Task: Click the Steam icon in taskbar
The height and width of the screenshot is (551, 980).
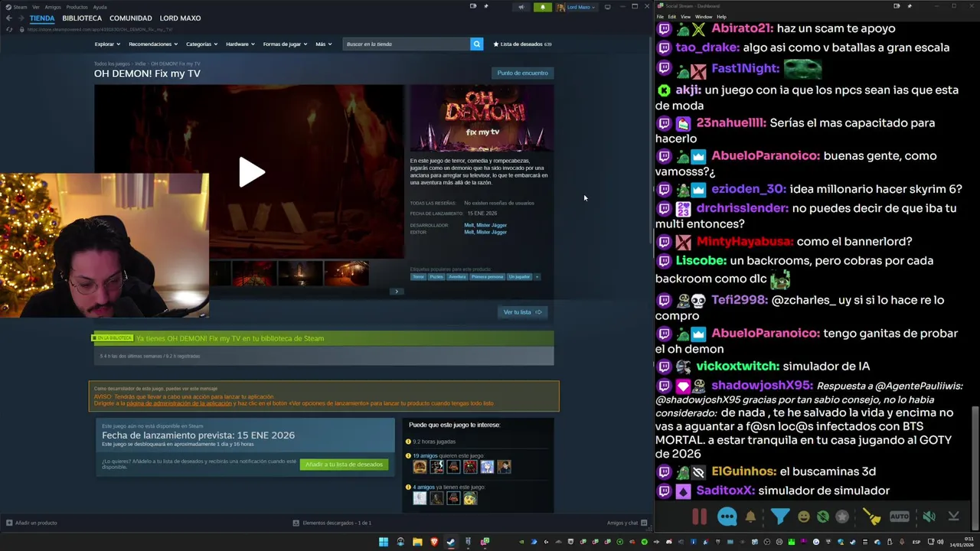Action: 451,542
